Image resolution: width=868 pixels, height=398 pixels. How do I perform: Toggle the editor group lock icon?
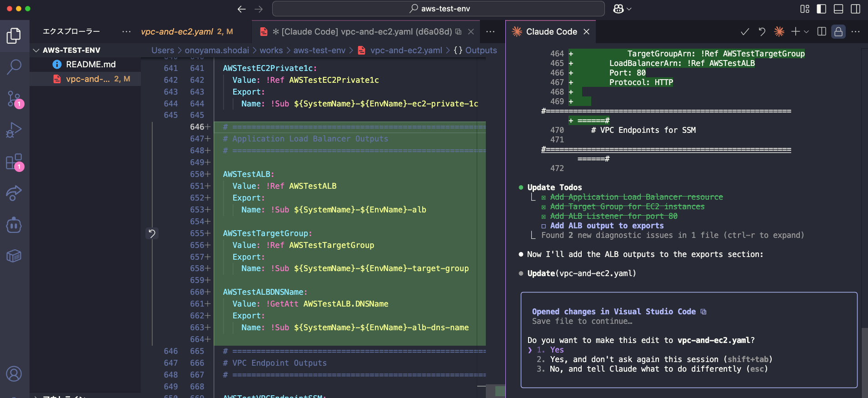(838, 31)
